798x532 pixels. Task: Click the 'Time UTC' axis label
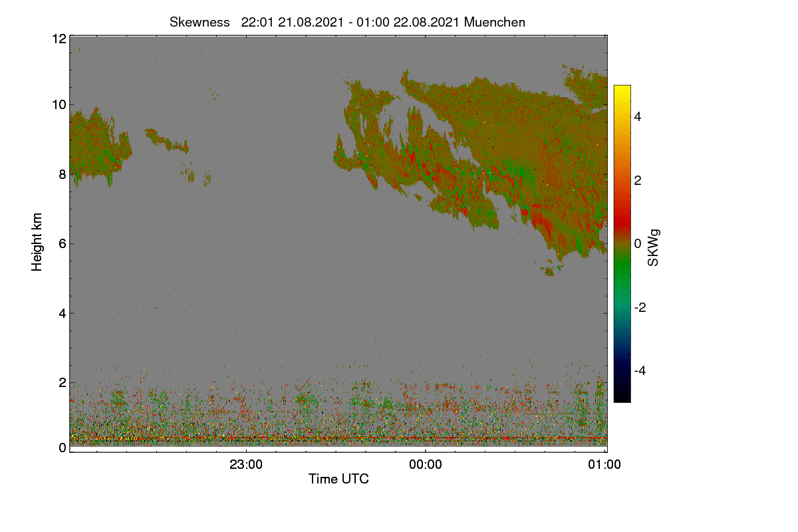coord(338,479)
